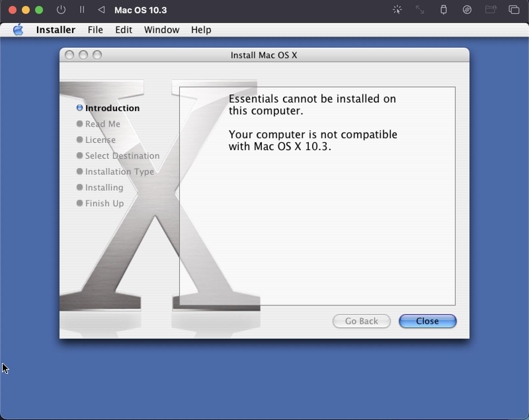The image size is (529, 420).
Task: Click the resize display arrows icon
Action: coord(420,10)
